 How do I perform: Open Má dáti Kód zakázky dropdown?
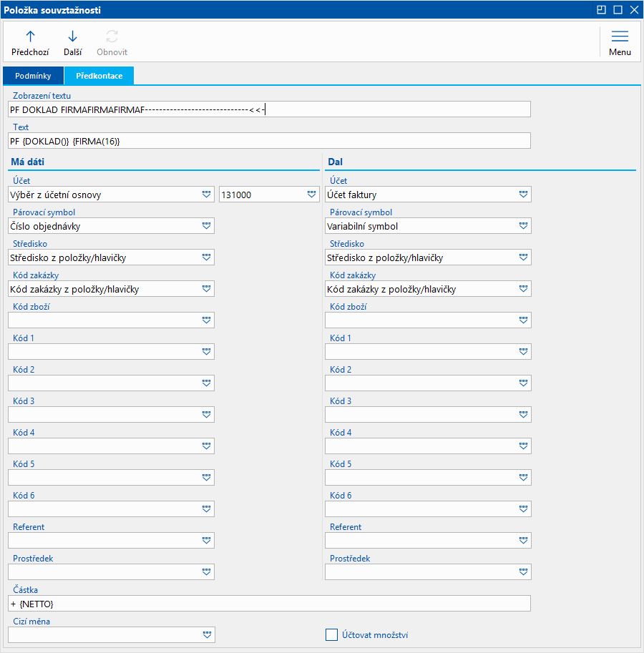coord(207,289)
